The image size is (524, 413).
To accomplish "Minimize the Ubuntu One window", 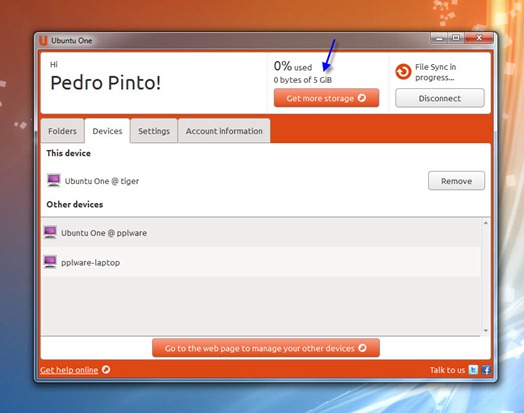I will pyautogui.click(x=439, y=38).
